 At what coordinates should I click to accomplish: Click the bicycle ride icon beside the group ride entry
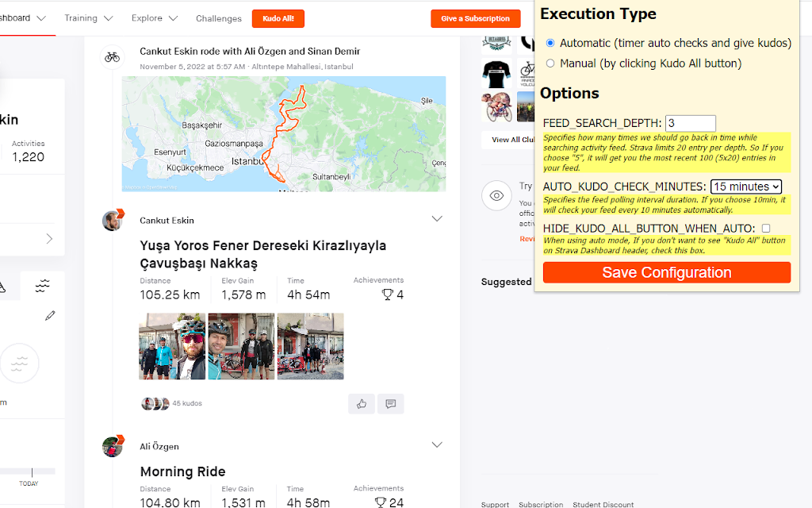point(112,57)
